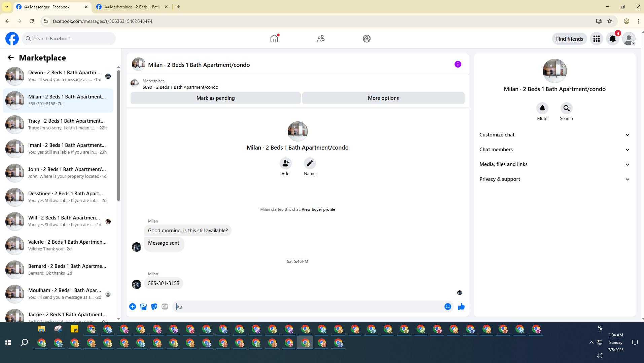Open Chrome tab search dropdown
The width and height of the screenshot is (644, 363).
(7, 7)
